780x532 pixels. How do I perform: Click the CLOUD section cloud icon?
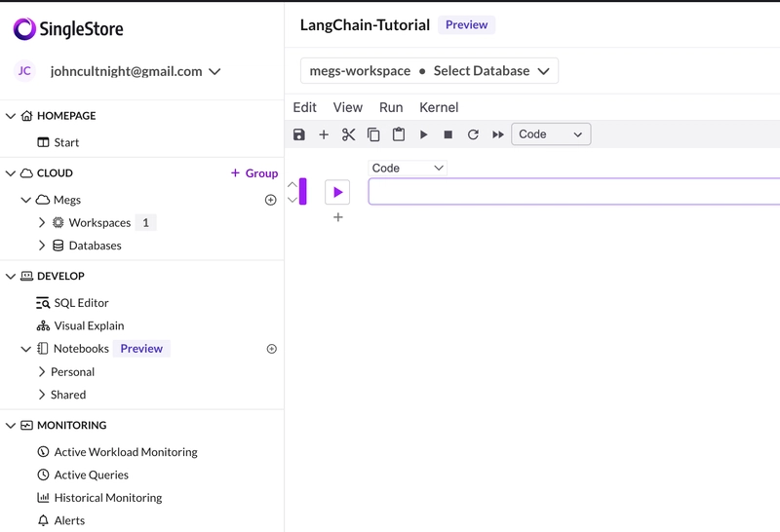click(26, 173)
